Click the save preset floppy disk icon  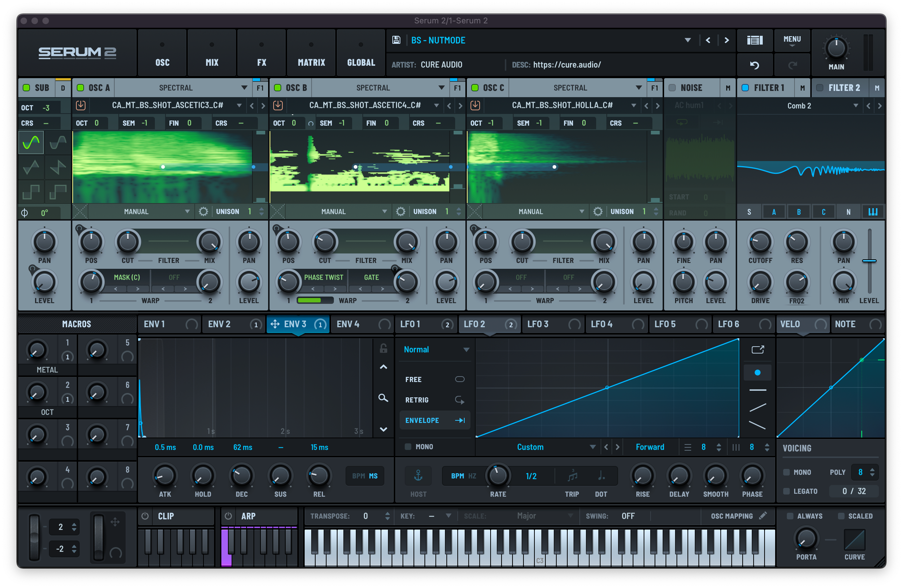[396, 40]
